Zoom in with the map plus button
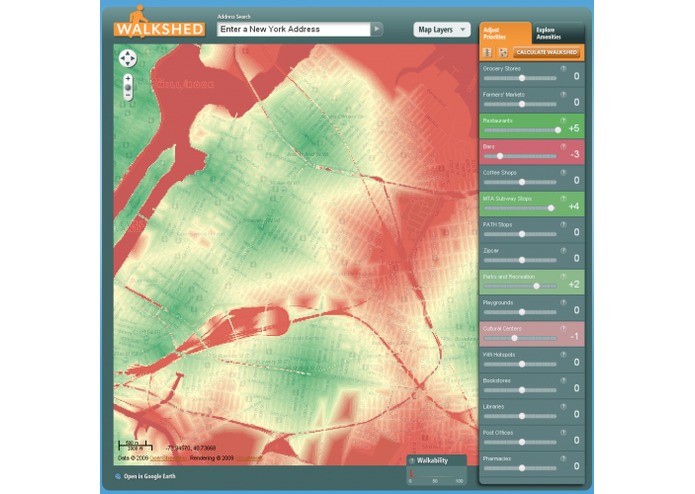The height and width of the screenshot is (494, 695). tap(128, 78)
